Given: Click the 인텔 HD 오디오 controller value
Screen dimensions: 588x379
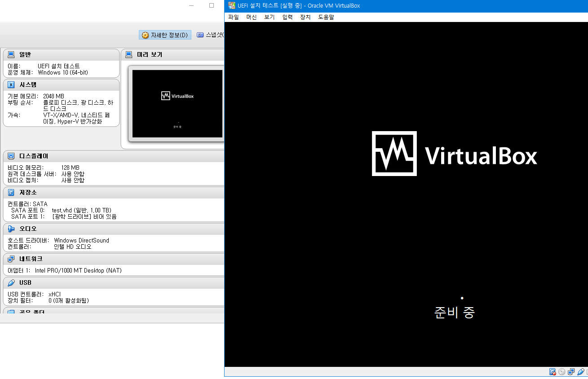Looking at the screenshot, I should [73, 247].
